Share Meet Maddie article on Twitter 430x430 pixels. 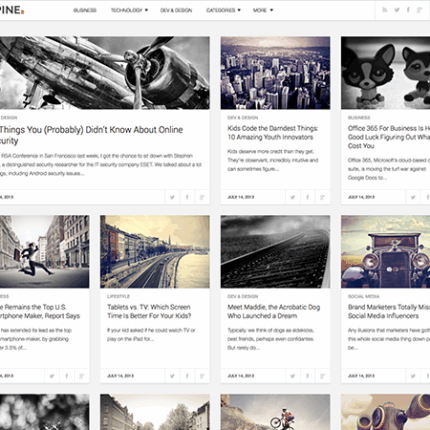pos(293,376)
